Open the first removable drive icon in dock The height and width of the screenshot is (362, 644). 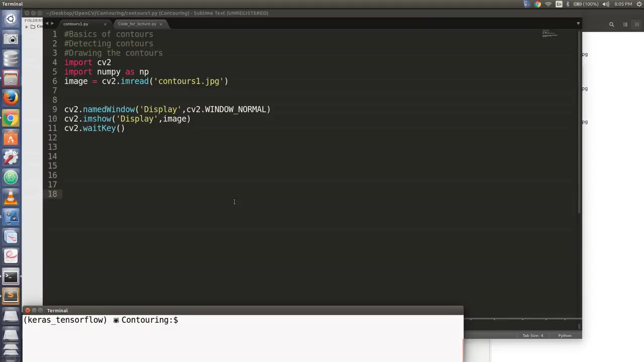point(11,316)
